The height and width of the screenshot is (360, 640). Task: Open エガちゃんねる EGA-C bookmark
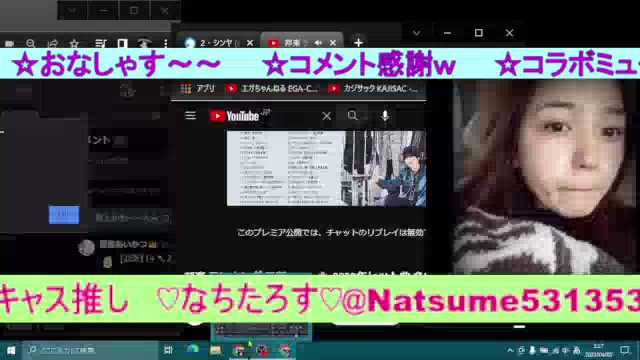(273, 89)
